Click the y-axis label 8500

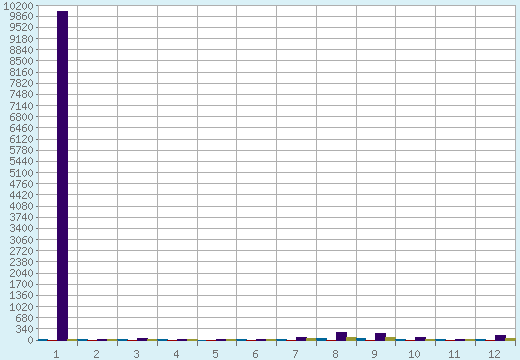coord(22,61)
